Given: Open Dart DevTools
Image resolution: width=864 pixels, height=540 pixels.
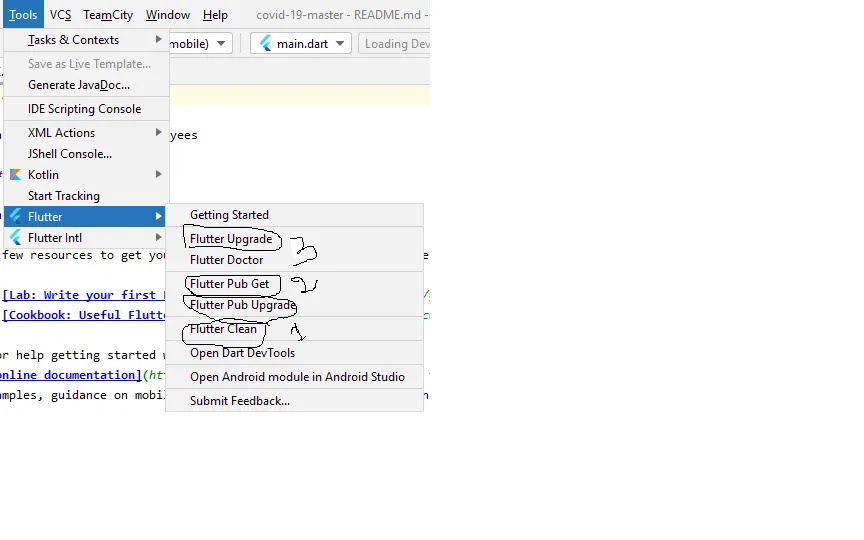Looking at the screenshot, I should pos(294,353).
